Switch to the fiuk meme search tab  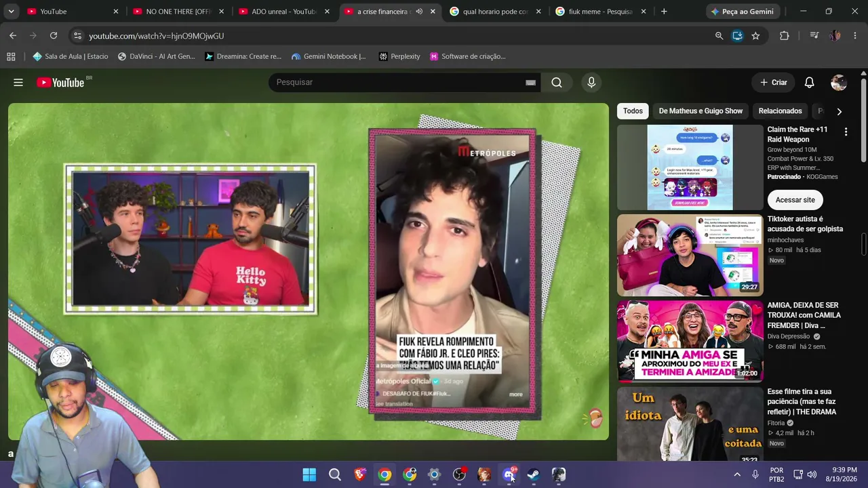pyautogui.click(x=601, y=12)
